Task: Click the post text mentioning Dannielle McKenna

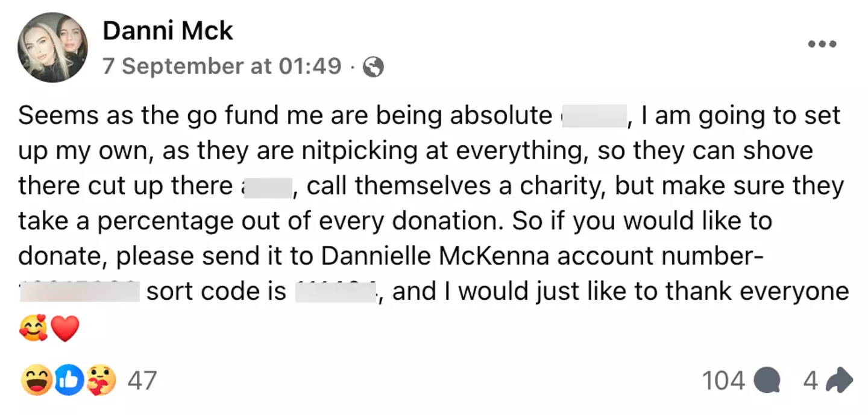Action: 435,256
